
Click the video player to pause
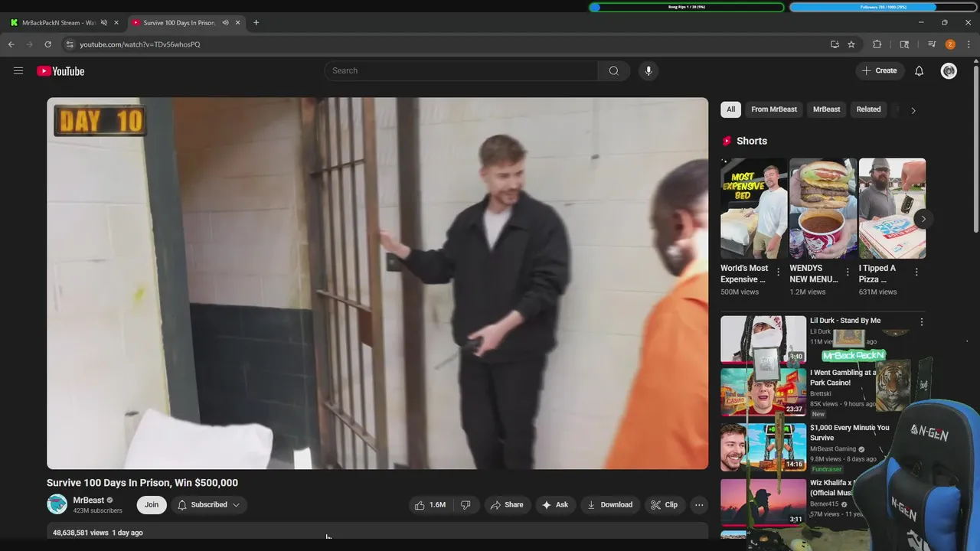coord(377,283)
